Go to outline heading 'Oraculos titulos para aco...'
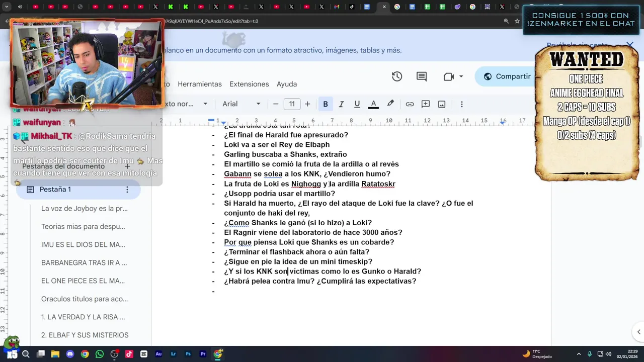The height and width of the screenshot is (362, 644). [85, 299]
